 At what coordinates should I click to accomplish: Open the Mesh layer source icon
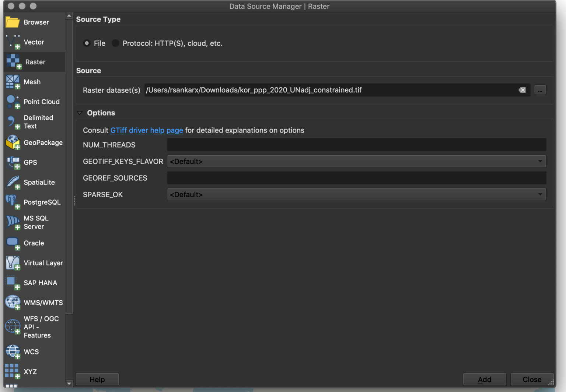click(x=13, y=82)
